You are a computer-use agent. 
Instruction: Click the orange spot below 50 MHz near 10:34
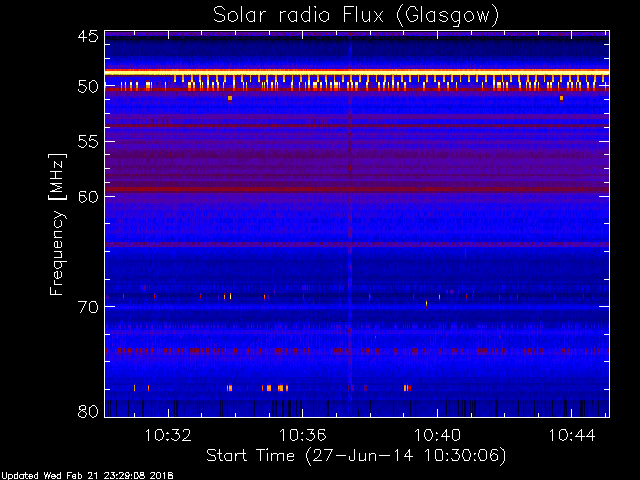click(x=230, y=98)
